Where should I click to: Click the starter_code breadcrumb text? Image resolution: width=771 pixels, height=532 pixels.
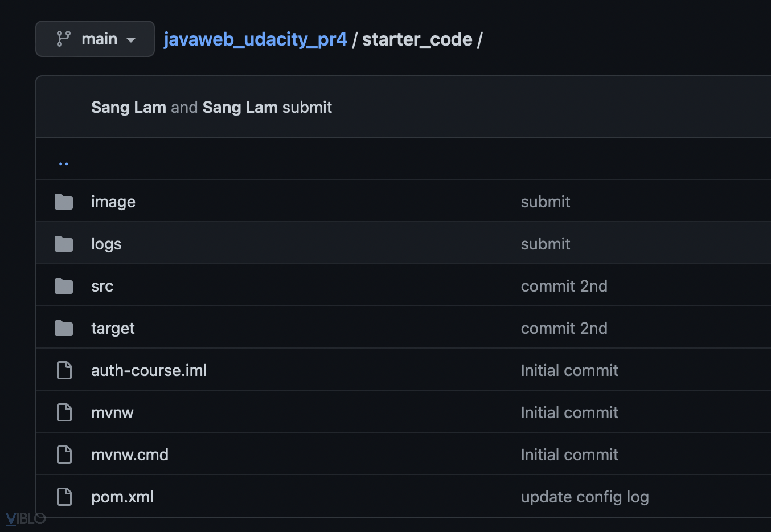[417, 39]
